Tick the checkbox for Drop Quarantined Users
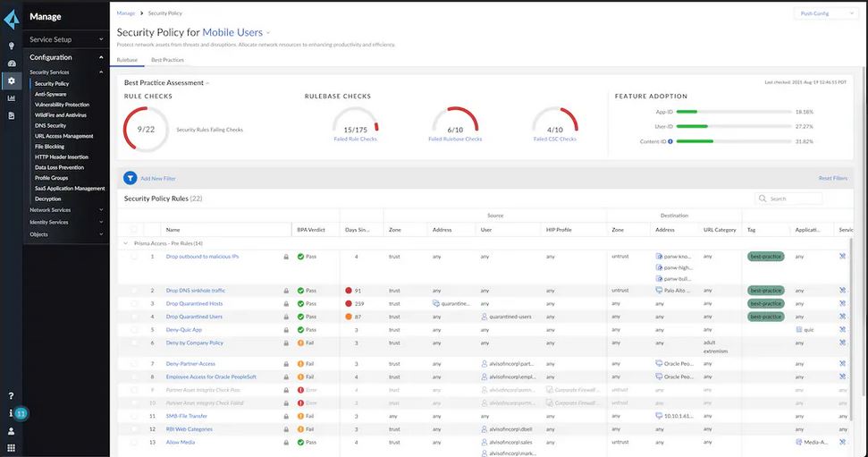 [x=134, y=317]
